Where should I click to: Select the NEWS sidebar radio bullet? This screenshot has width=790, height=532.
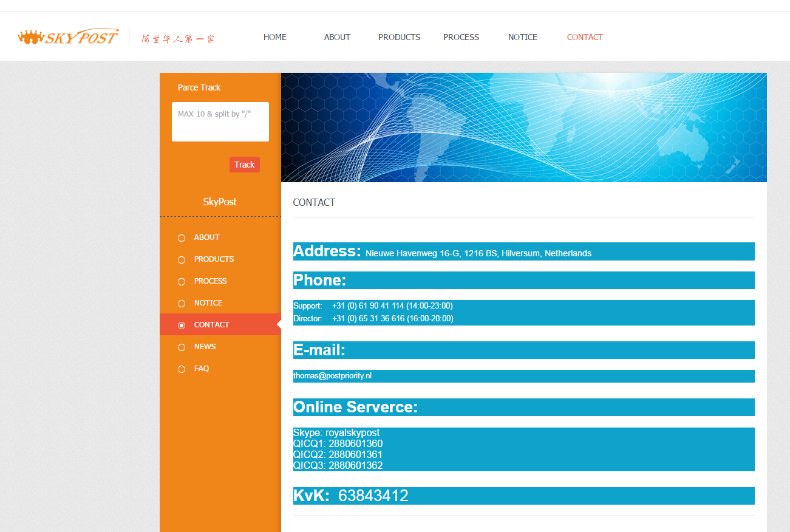tap(182, 347)
